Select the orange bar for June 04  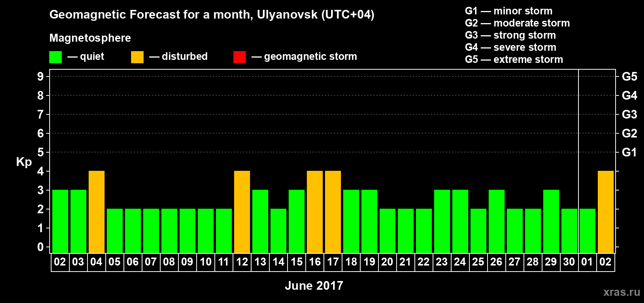tap(97, 212)
